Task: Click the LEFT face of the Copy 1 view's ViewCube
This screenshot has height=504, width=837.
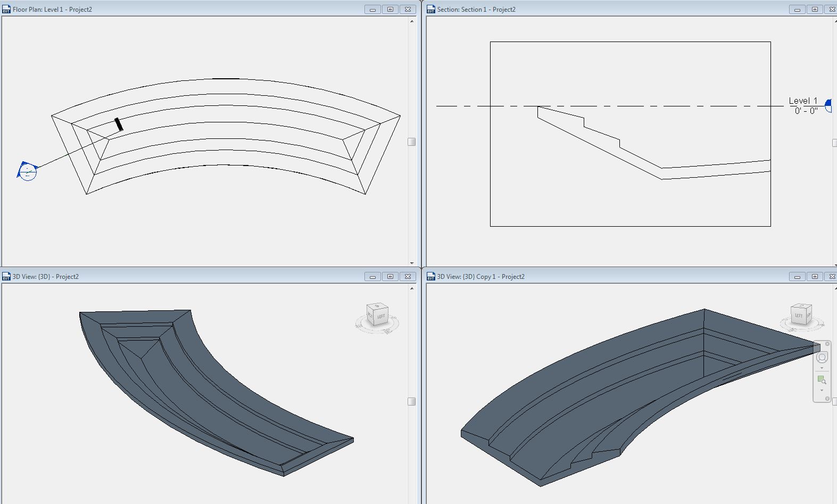Action: 798,316
